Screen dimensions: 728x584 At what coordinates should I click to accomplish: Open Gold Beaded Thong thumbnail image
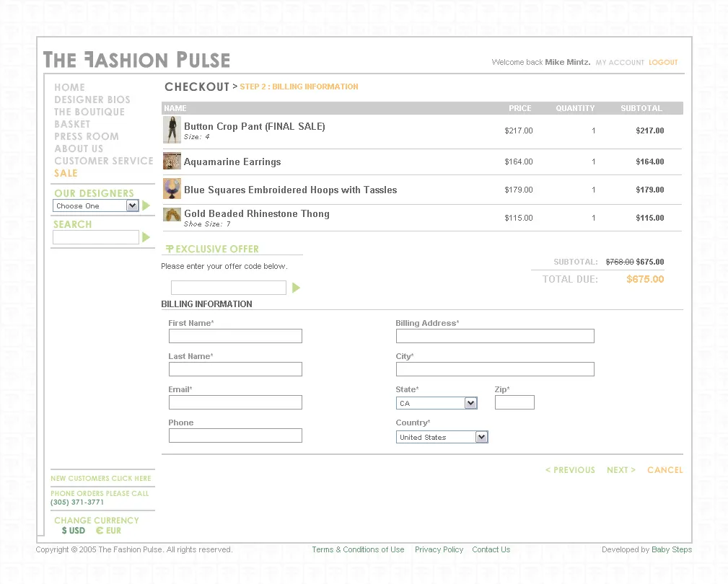172,215
